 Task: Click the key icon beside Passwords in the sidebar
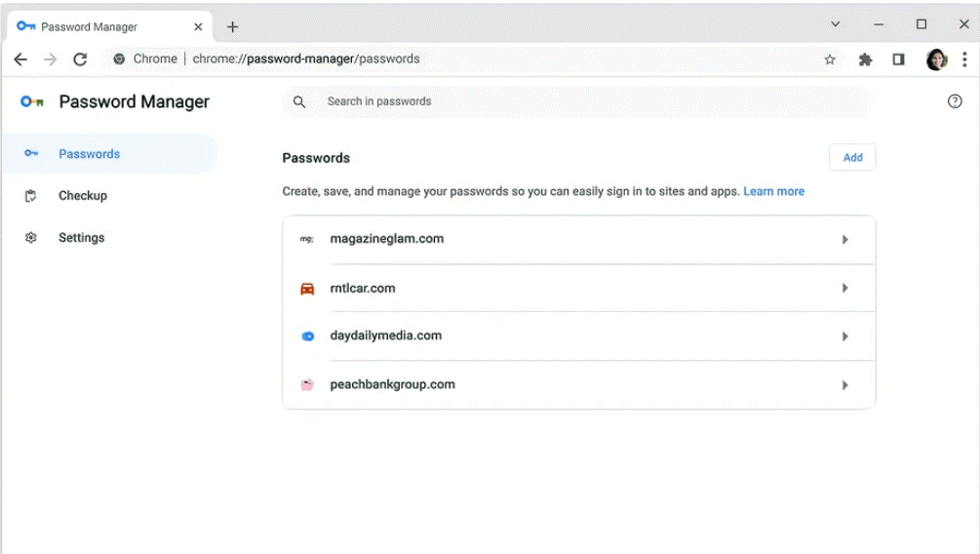31,153
